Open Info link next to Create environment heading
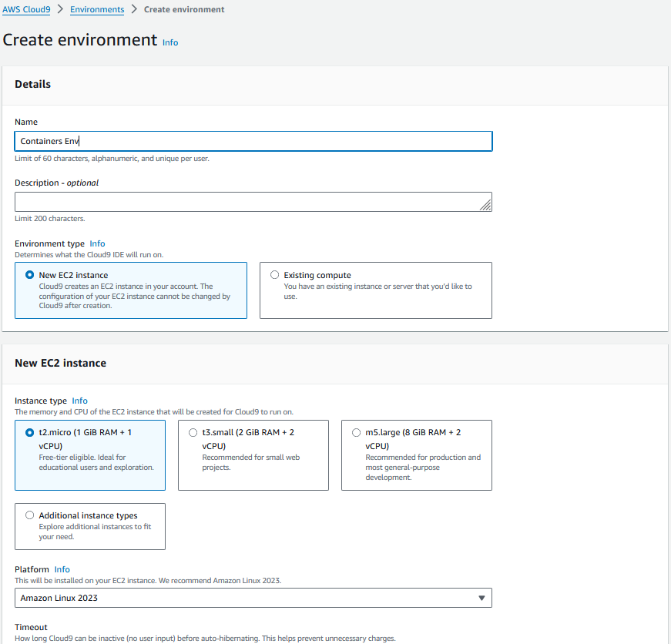 (170, 42)
